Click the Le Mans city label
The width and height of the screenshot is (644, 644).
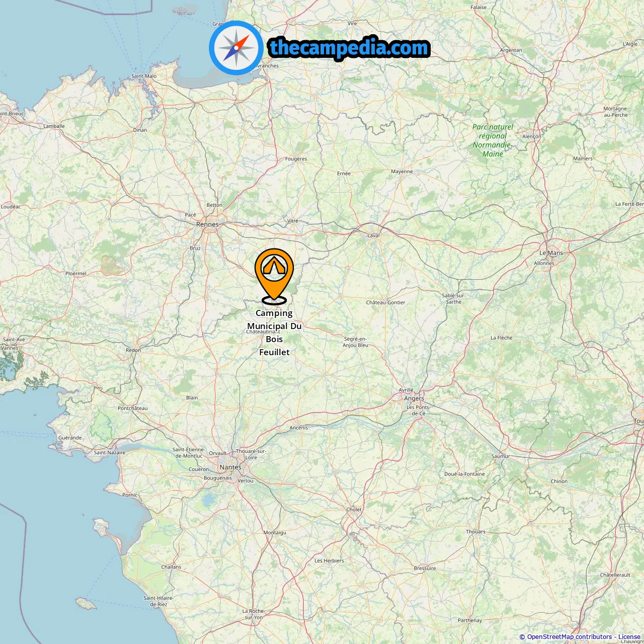pyautogui.click(x=551, y=253)
